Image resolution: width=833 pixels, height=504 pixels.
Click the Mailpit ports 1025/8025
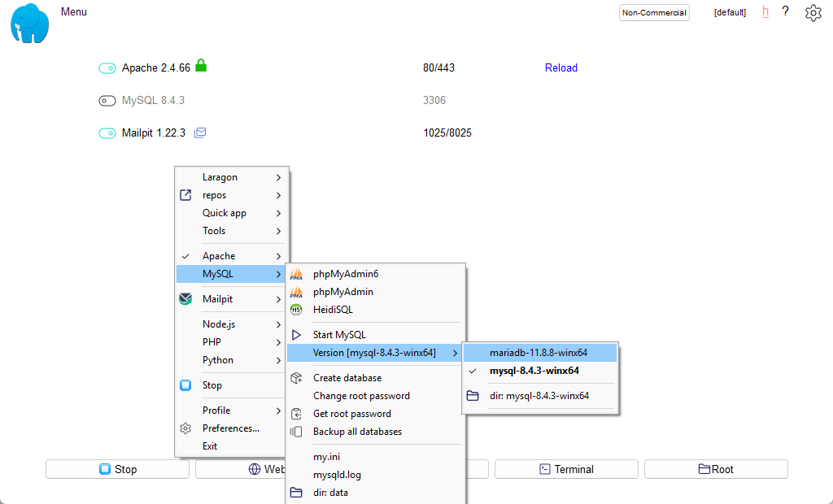(447, 133)
